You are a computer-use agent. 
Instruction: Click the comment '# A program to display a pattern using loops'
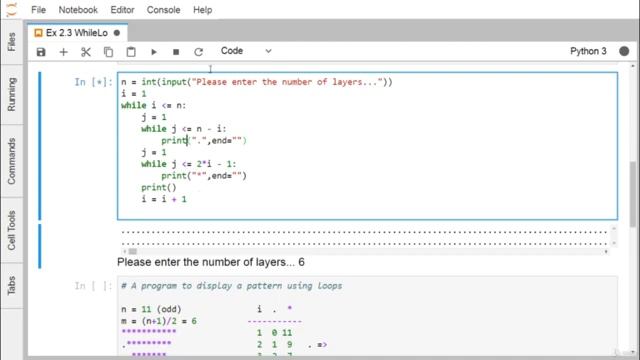231,286
